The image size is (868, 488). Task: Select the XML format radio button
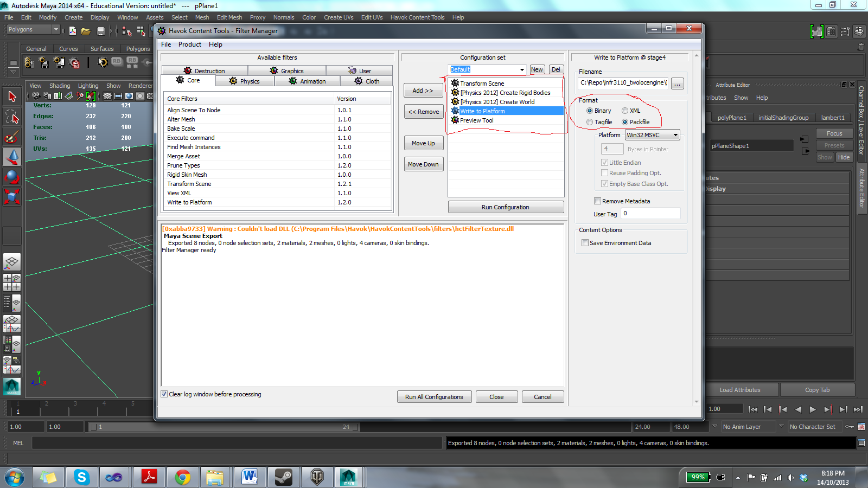tap(625, 111)
